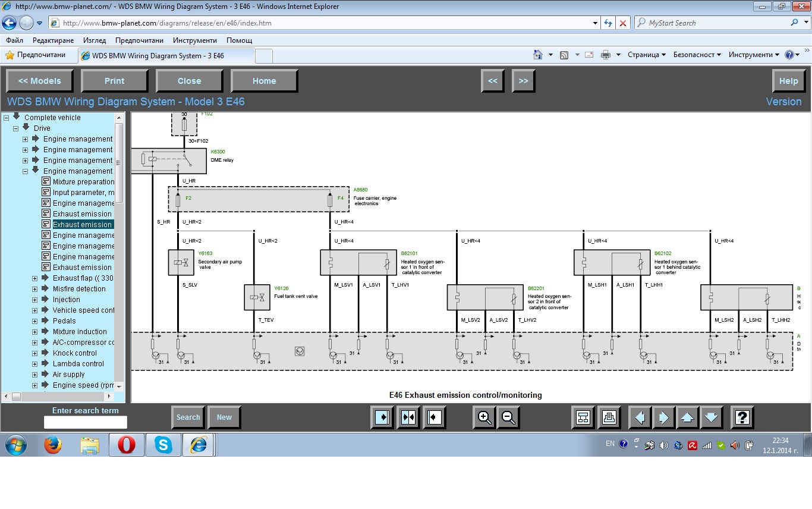
Task: Expand the Knock control node
Action: click(35, 353)
